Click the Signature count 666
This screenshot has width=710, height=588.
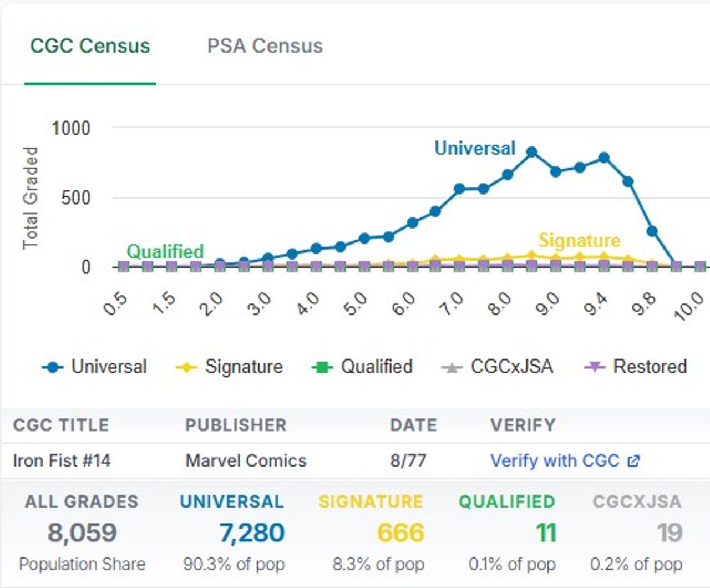click(400, 533)
